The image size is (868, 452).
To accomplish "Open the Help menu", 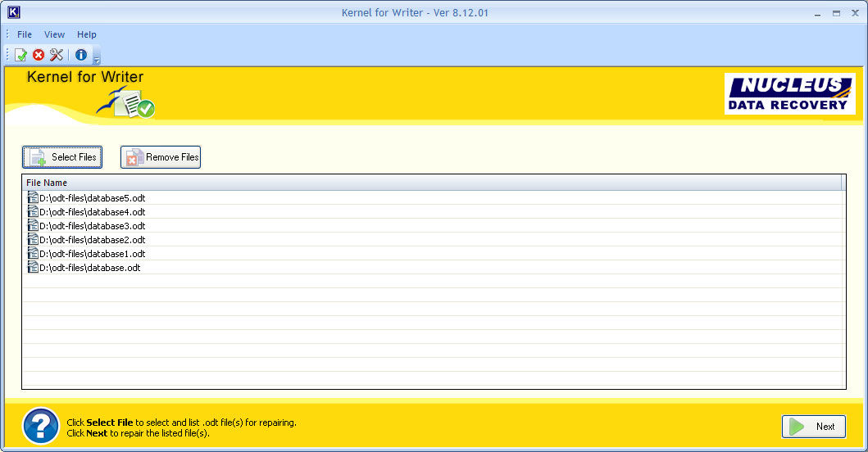I will [87, 34].
